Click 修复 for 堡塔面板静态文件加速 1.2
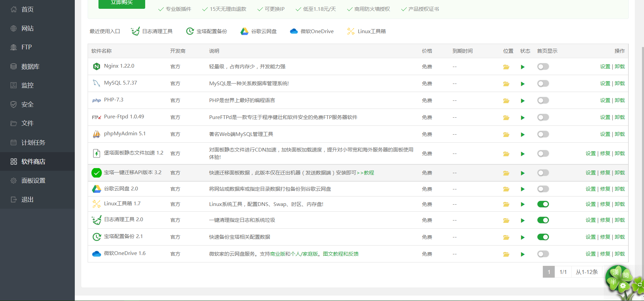 point(605,154)
